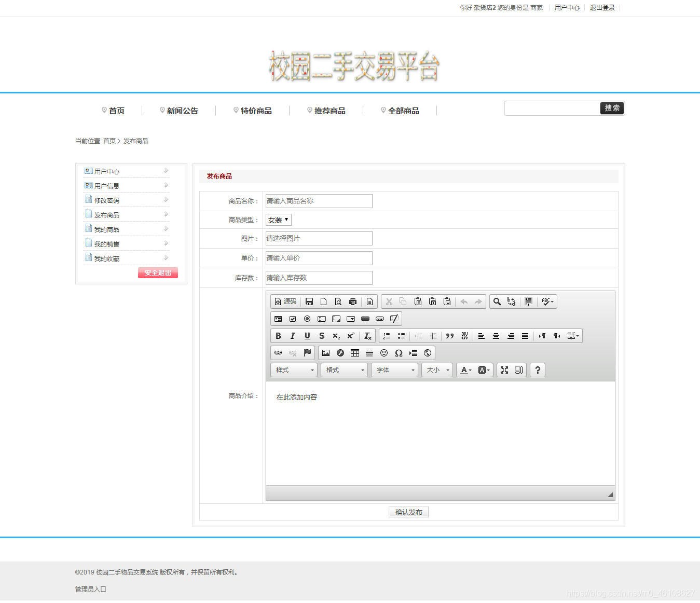Click the new page icon in editor

pyautogui.click(x=324, y=301)
